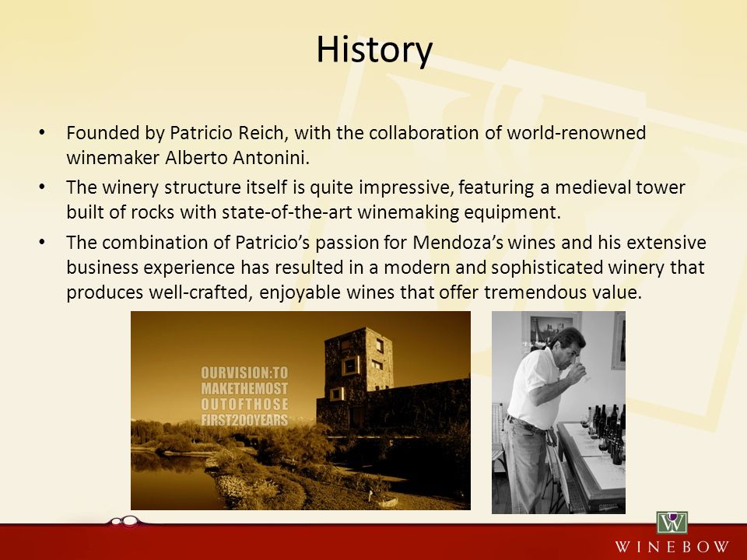The height and width of the screenshot is (560, 747).
Task: Click the 'Founded by Patricio Reich' bullet line
Action: (x=356, y=133)
